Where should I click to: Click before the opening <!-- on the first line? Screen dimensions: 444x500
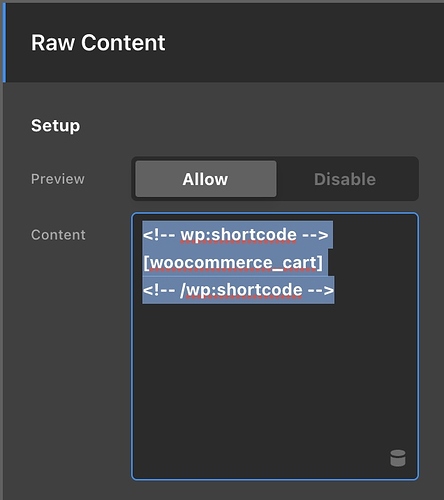pyautogui.click(x=143, y=235)
